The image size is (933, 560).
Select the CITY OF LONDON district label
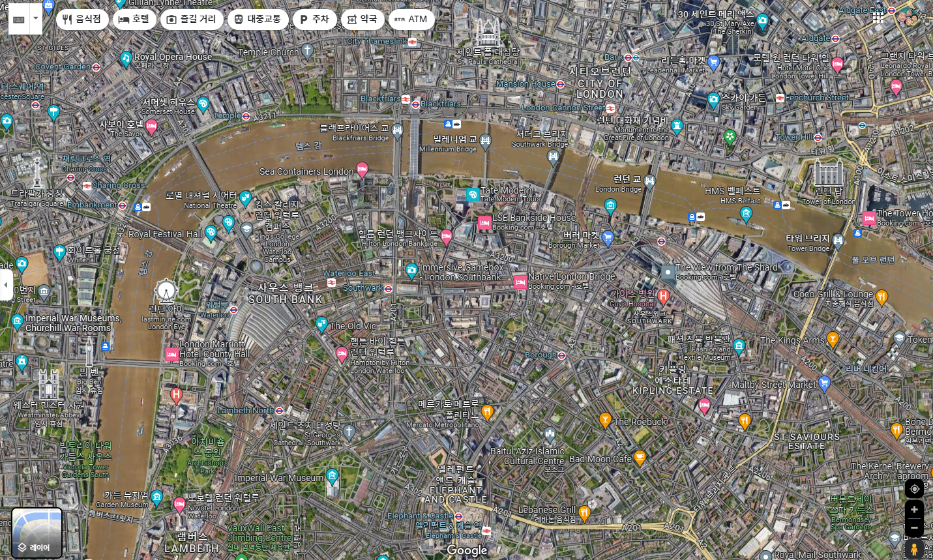point(600,83)
